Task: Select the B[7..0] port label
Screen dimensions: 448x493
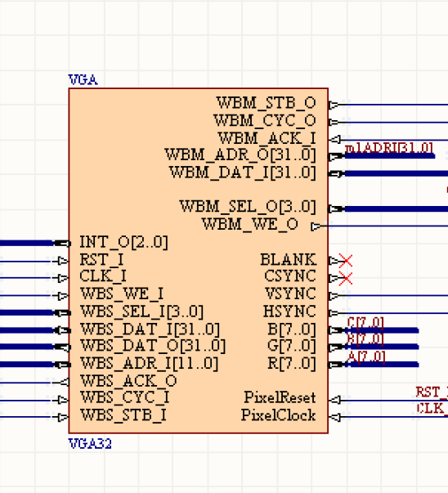Action: coord(292,329)
